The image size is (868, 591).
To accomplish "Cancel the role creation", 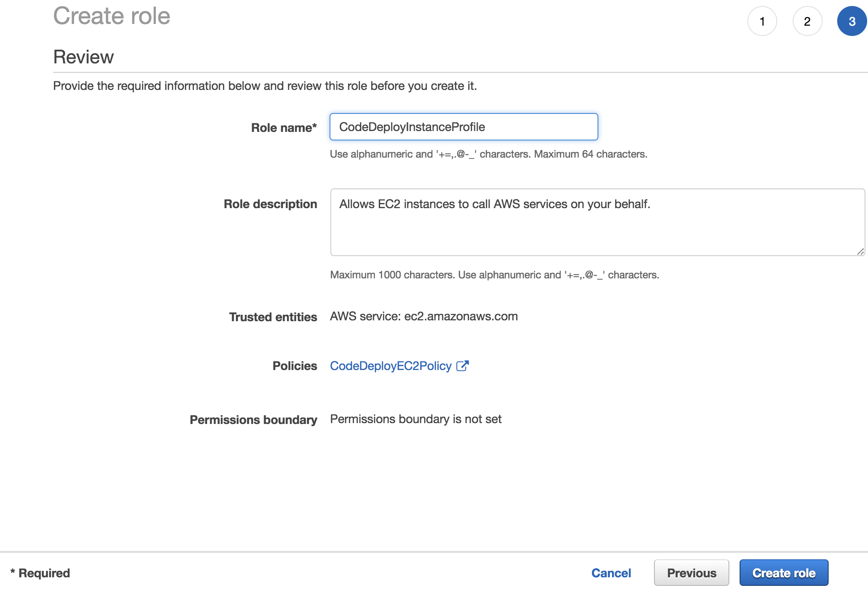I will pyautogui.click(x=611, y=573).
